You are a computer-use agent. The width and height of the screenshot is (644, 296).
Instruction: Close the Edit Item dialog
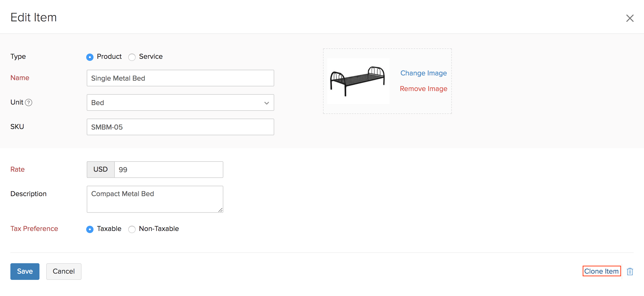coord(630,18)
